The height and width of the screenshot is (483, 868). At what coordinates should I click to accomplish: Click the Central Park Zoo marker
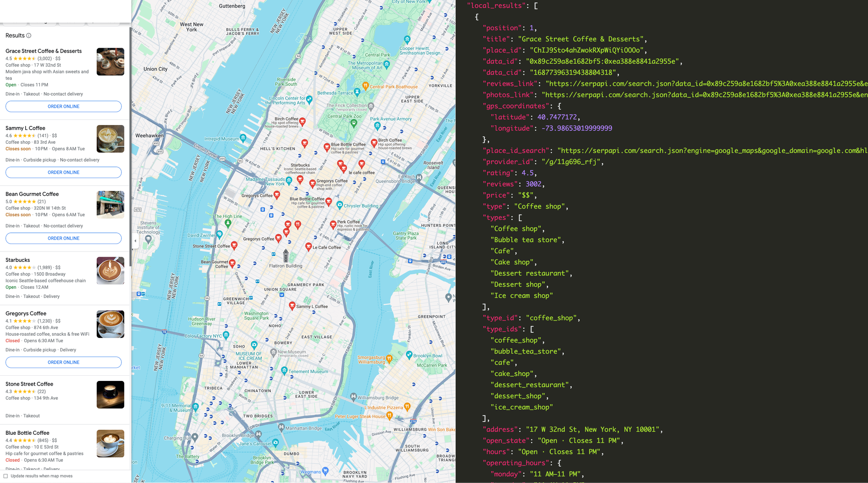click(x=354, y=123)
